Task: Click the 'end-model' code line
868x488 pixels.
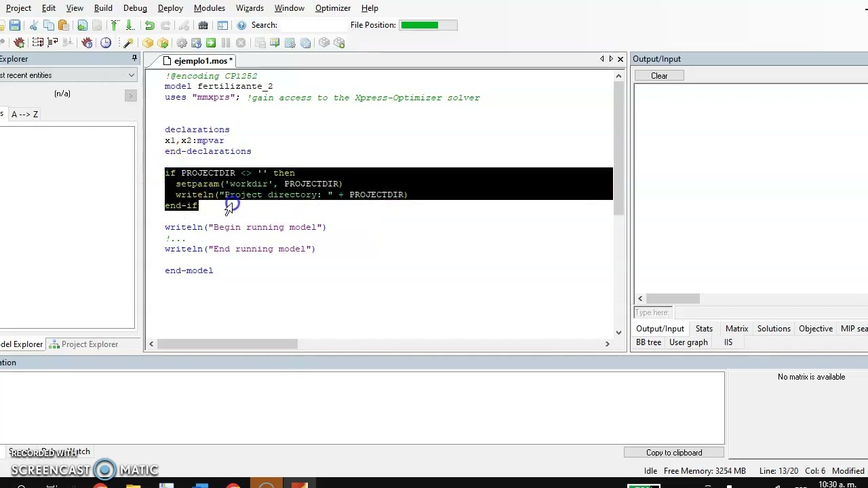Action: [x=189, y=270]
